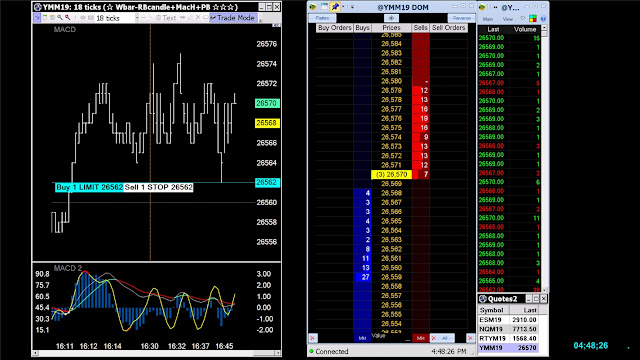Select the RTYM19 row in Quotes2
640x360 pixels.
pos(508,338)
